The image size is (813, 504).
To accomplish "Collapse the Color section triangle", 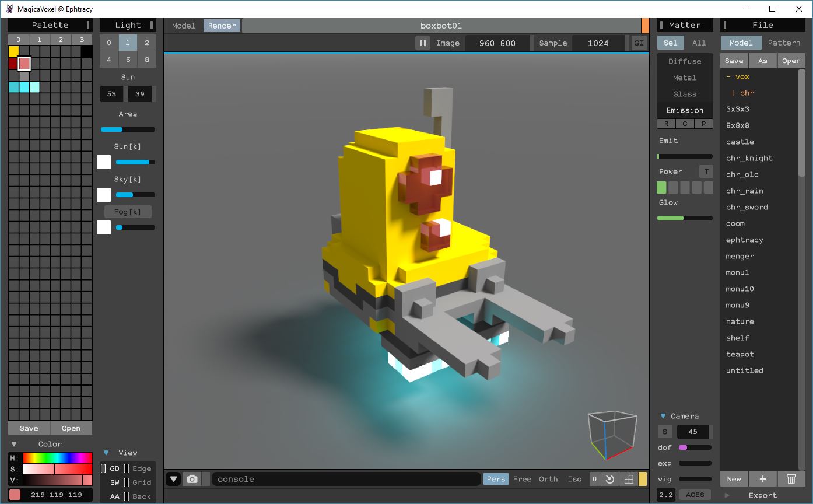I will coord(13,444).
